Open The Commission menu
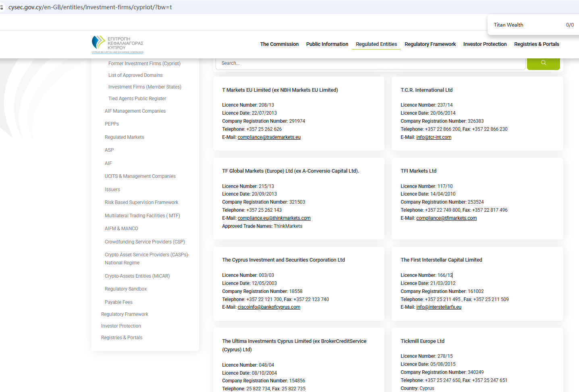The height and width of the screenshot is (392, 579). coord(279,44)
